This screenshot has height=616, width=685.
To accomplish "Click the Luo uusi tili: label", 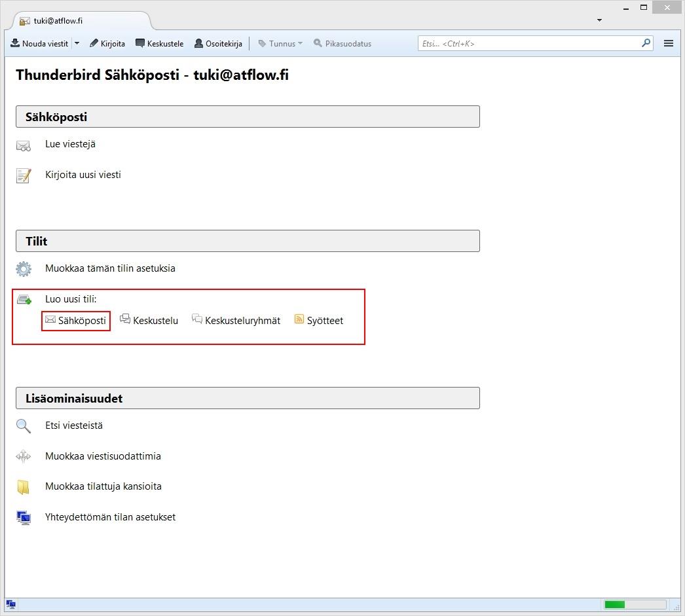I will click(71, 299).
